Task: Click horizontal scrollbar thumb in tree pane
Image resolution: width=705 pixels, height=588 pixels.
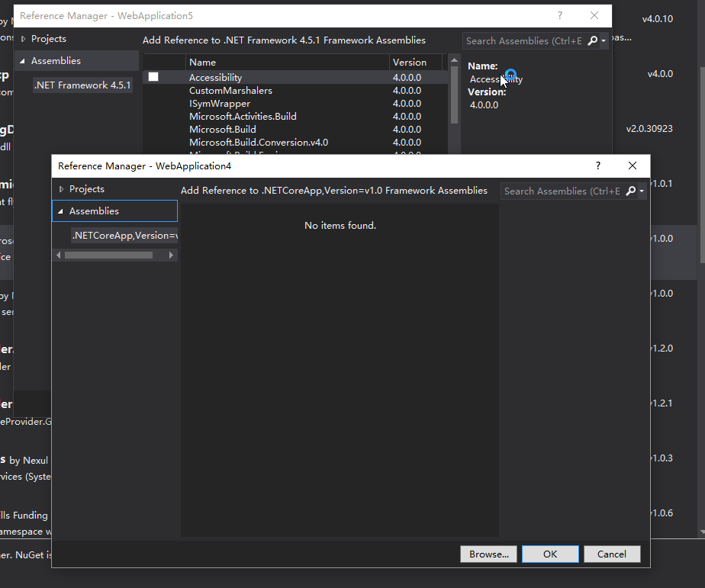Action: click(108, 255)
